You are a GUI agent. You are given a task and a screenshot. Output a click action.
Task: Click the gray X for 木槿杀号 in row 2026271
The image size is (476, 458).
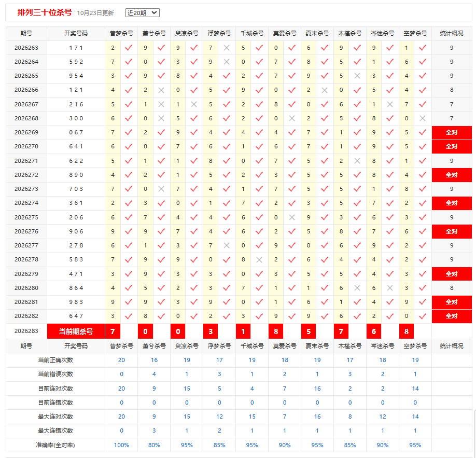click(357, 161)
